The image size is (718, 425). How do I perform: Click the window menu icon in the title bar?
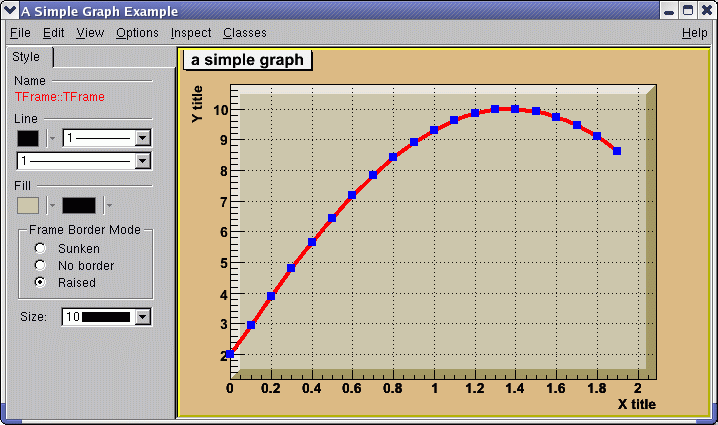click(10, 11)
